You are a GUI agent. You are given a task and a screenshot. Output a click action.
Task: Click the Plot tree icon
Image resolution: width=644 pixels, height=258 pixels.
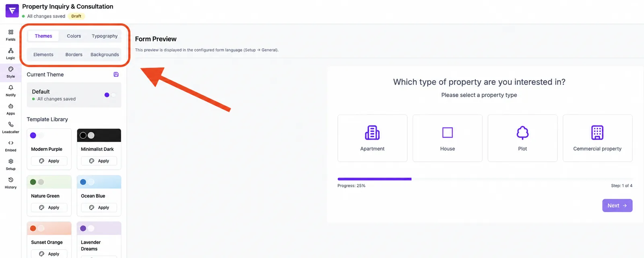(522, 133)
